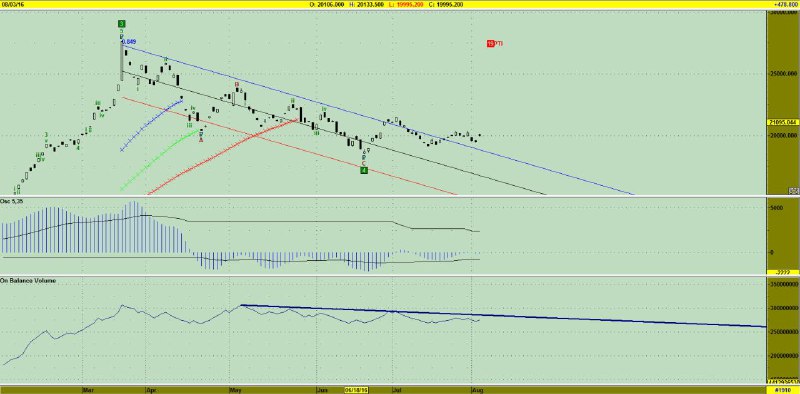800x394 pixels.
Task: Click the Aug label on time axis
Action: [477, 390]
